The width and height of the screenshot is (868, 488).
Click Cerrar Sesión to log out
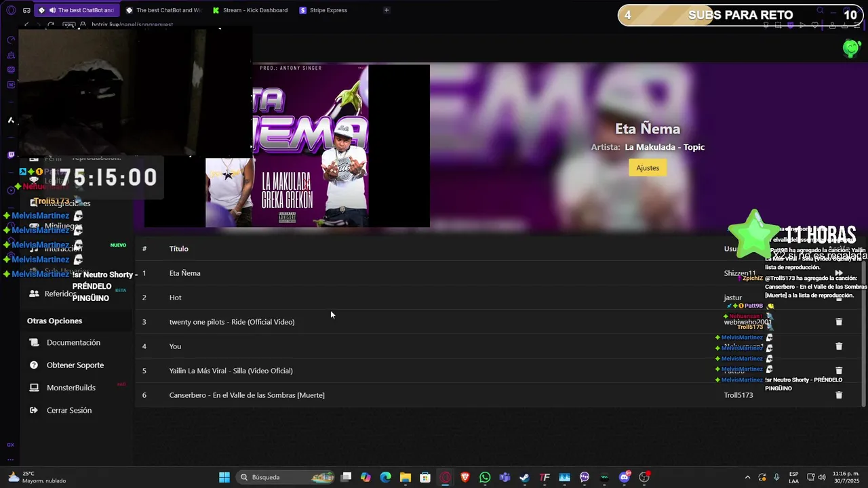pyautogui.click(x=69, y=411)
